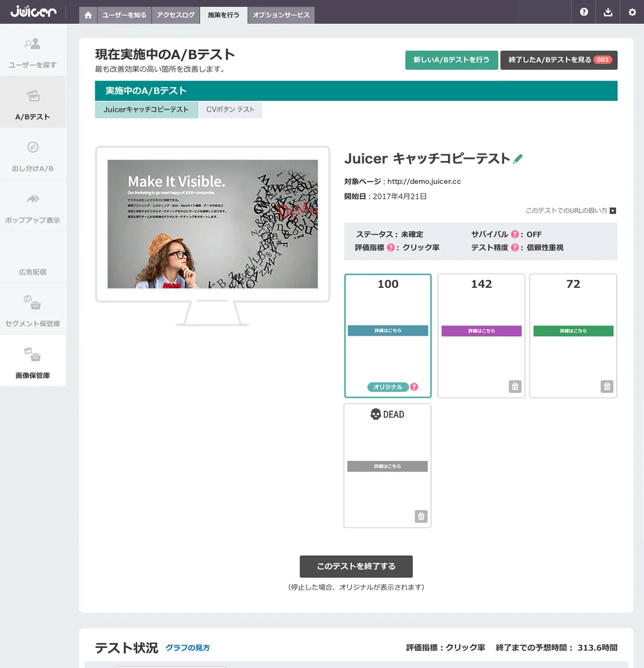The height and width of the screenshot is (668, 644).
Task: Switch to the CVボタン テスト tab
Action: [230, 110]
